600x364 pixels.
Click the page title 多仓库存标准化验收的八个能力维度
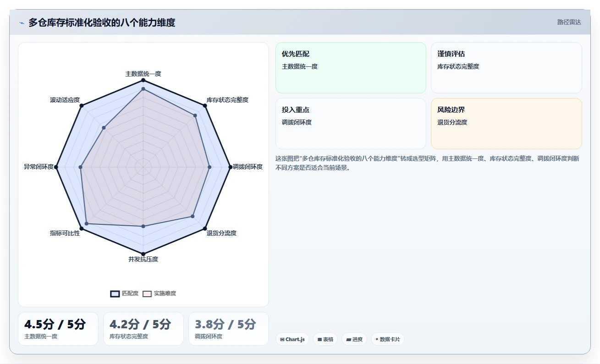pos(102,22)
